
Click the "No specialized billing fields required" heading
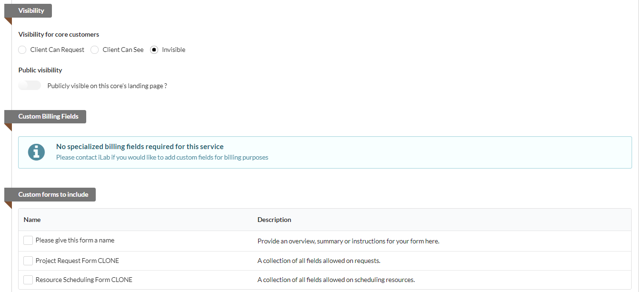pos(140,147)
